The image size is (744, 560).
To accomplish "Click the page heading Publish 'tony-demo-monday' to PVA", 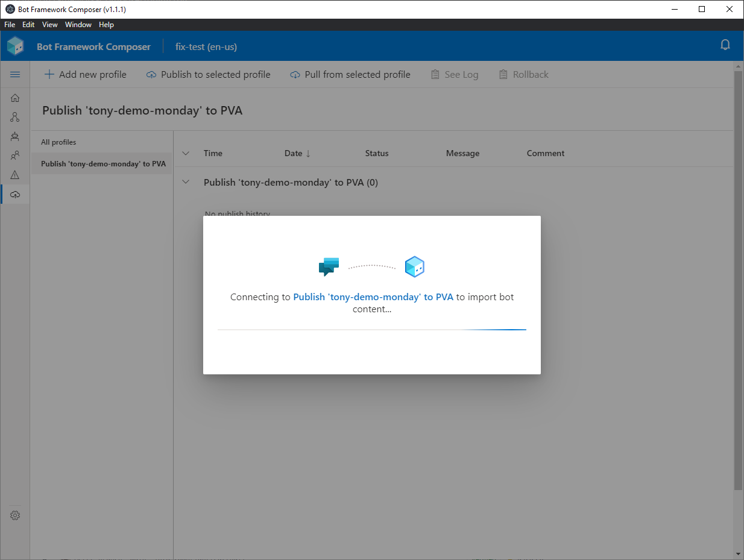I will [x=142, y=110].
